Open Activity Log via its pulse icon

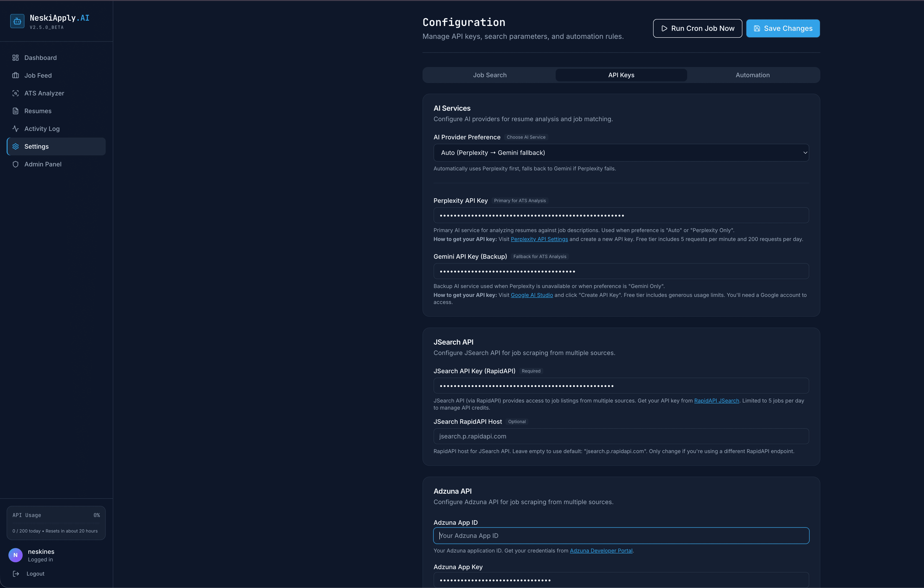click(15, 128)
